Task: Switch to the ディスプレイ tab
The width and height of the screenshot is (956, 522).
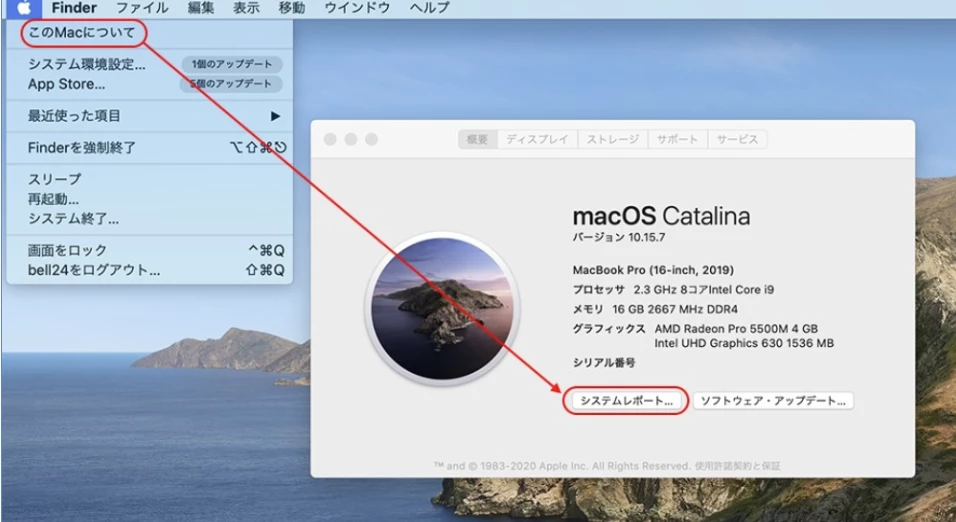Action: 537,139
